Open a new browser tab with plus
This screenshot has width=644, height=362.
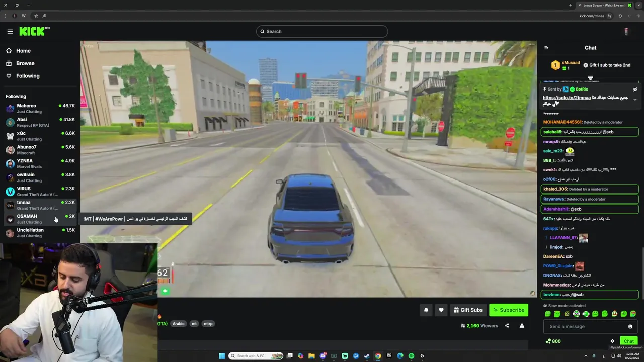tap(570, 5)
